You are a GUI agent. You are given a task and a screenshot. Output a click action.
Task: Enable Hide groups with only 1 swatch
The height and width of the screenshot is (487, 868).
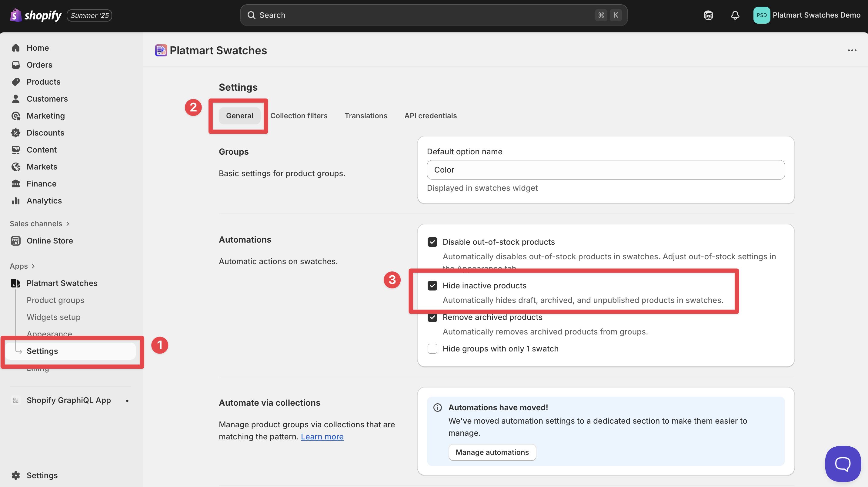[x=432, y=348]
